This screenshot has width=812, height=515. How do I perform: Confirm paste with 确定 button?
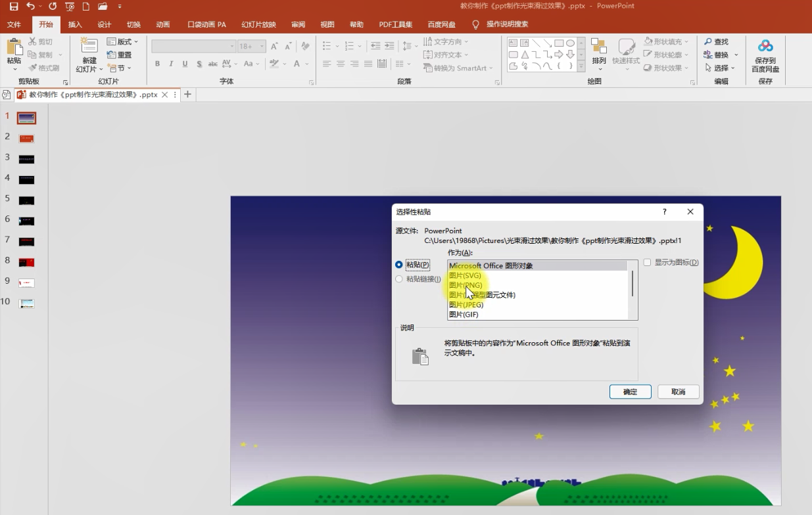tap(630, 392)
